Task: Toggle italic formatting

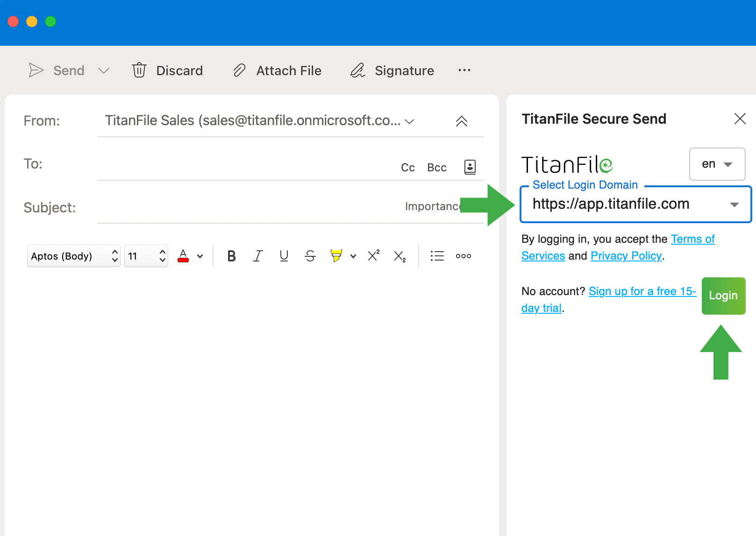Action: [x=257, y=256]
